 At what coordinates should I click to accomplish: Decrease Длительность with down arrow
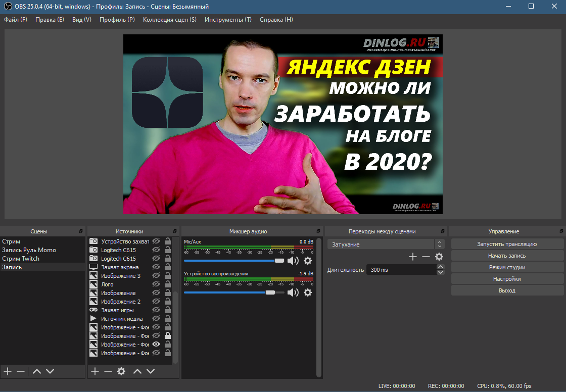click(440, 272)
